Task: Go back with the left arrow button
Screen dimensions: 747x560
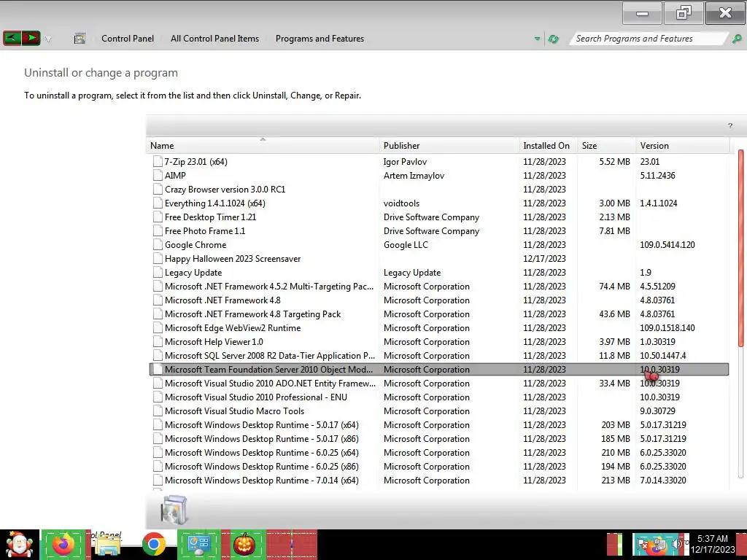Action: click(x=12, y=38)
